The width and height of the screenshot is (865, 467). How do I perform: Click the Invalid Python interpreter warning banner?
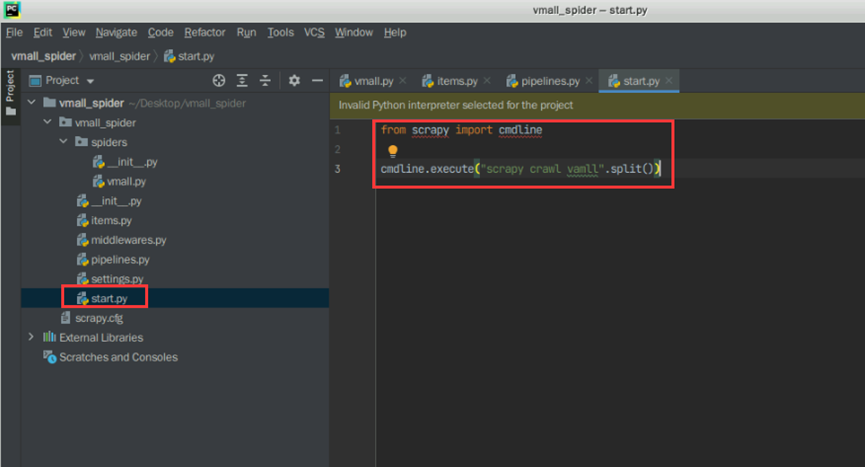[597, 105]
